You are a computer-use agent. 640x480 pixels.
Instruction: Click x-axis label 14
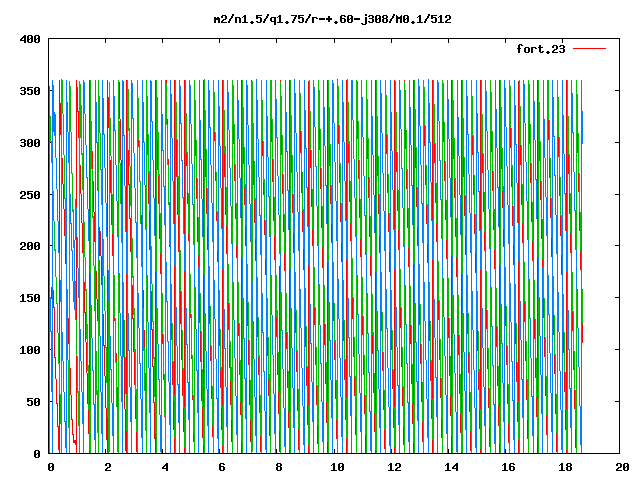pos(451,467)
